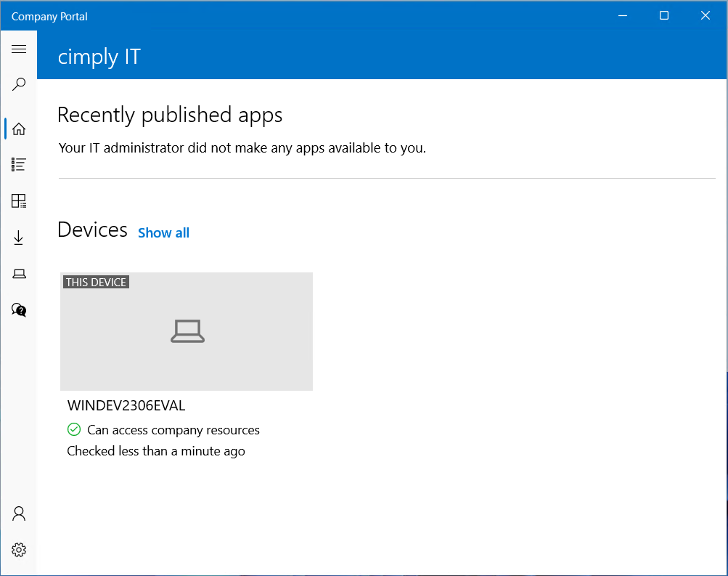Open the hamburger navigation menu

[x=19, y=49]
